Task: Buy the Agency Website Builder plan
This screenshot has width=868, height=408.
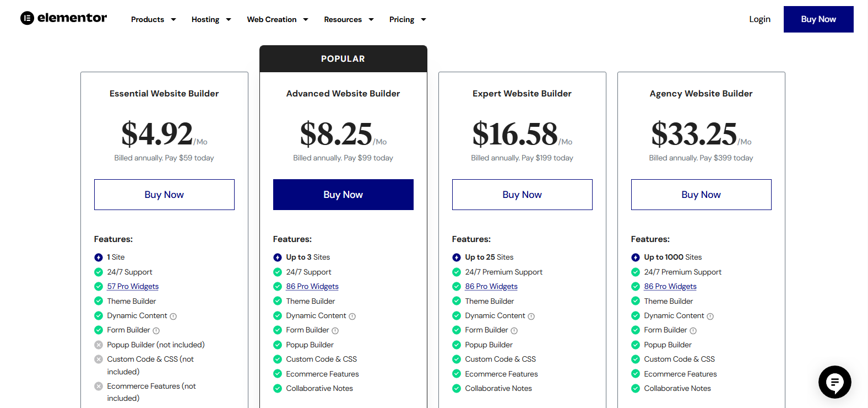Action: click(701, 195)
